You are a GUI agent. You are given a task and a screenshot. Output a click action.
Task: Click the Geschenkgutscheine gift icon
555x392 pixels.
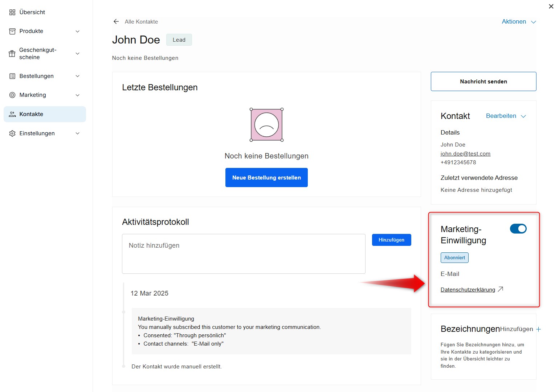[x=12, y=54]
